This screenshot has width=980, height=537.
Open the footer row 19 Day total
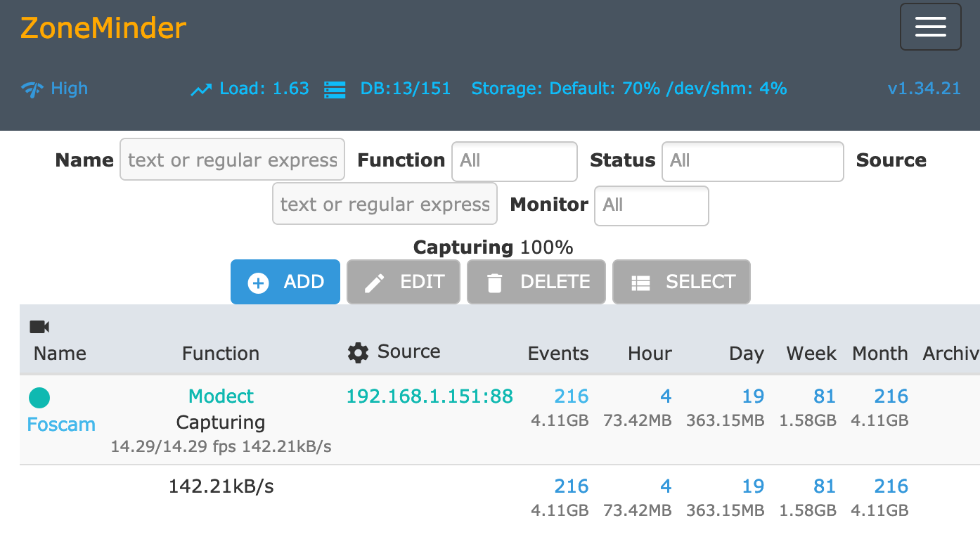[x=753, y=486]
